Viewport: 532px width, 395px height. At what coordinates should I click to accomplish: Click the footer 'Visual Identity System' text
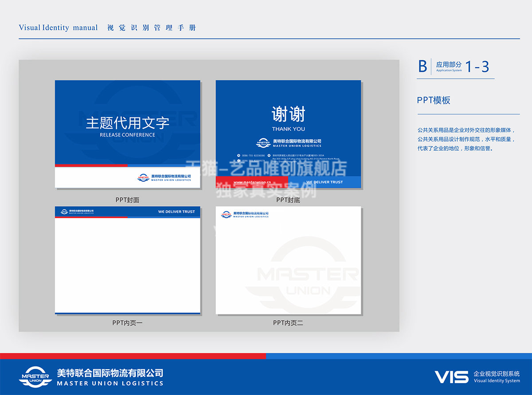tap(497, 381)
